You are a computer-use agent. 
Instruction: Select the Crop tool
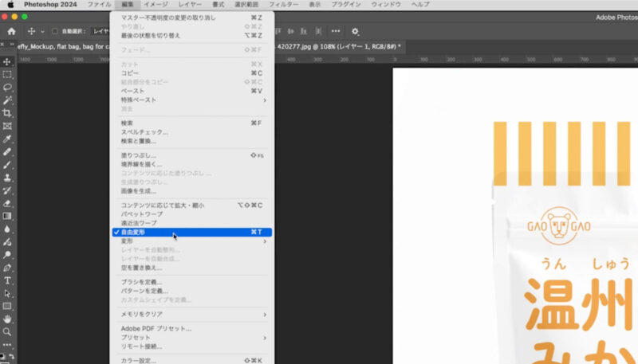pyautogui.click(x=7, y=113)
